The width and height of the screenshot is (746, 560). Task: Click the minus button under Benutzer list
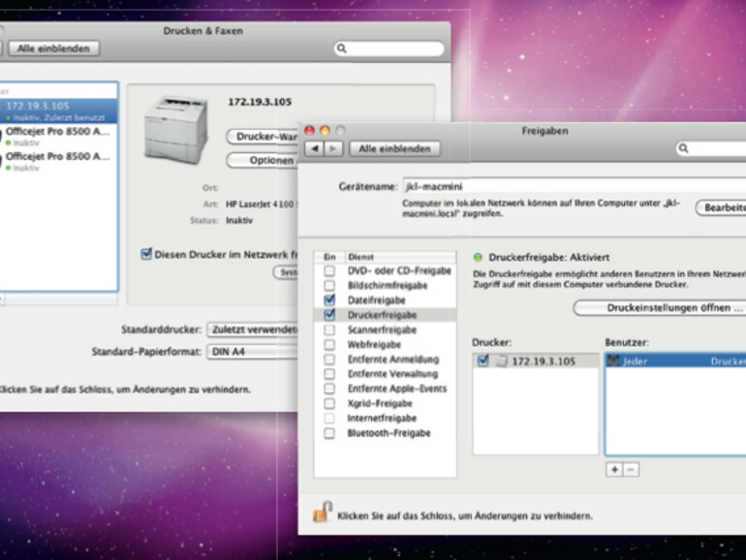630,469
